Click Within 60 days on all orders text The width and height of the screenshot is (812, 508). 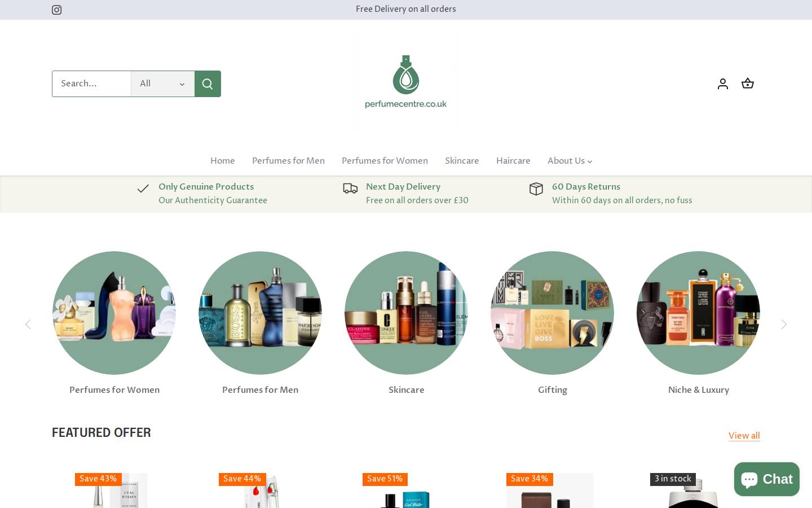622,200
